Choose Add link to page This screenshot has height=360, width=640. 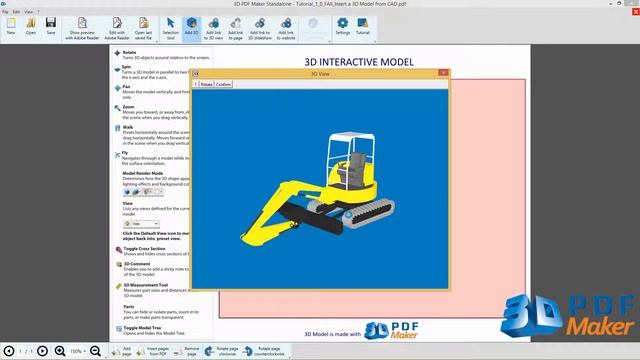[x=236, y=29]
